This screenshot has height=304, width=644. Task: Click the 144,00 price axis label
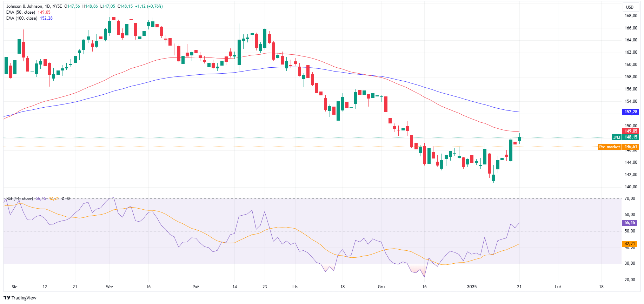(631, 162)
